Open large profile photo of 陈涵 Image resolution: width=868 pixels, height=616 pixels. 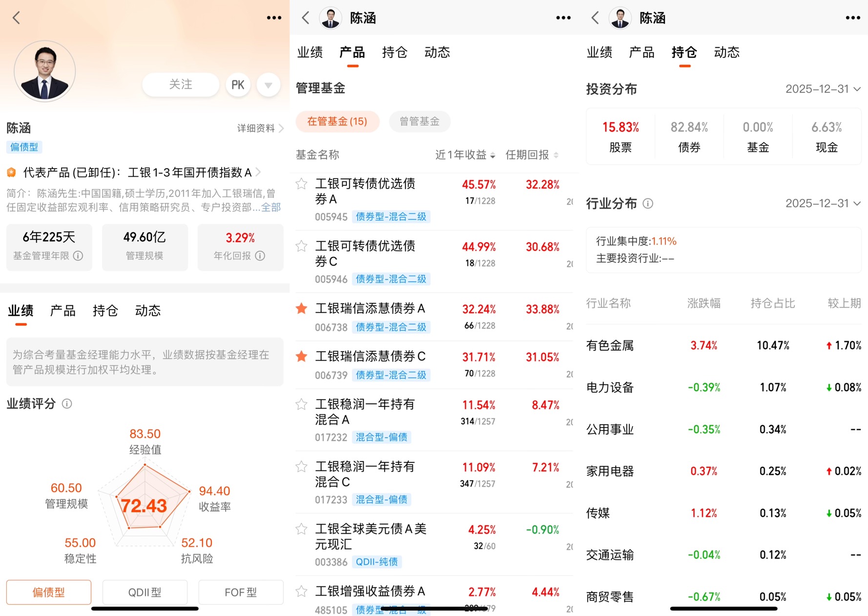click(45, 71)
